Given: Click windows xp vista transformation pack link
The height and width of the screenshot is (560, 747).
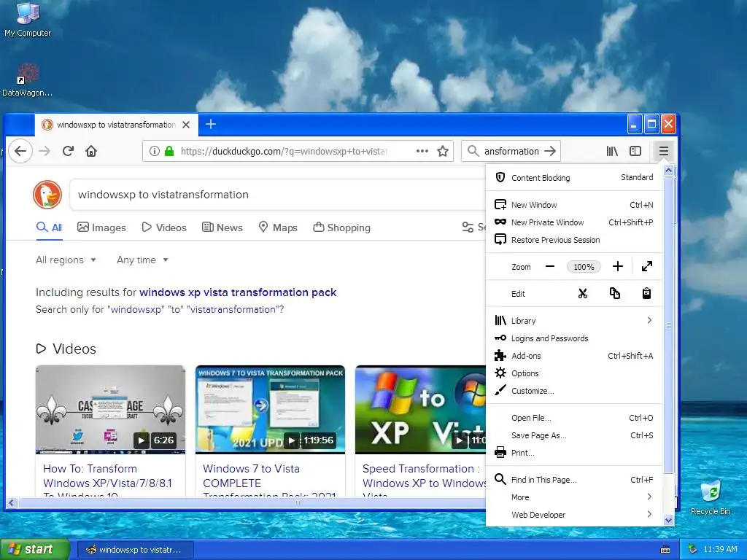Looking at the screenshot, I should point(238,292).
